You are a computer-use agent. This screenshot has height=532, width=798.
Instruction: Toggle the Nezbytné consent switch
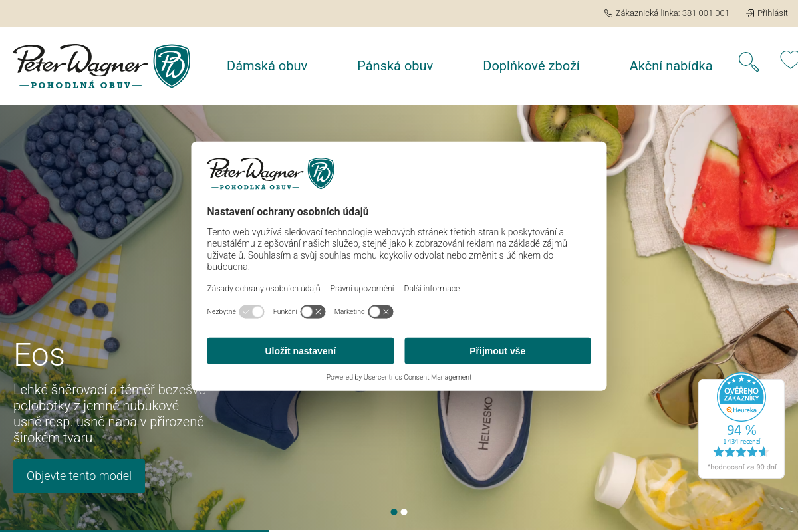(252, 311)
